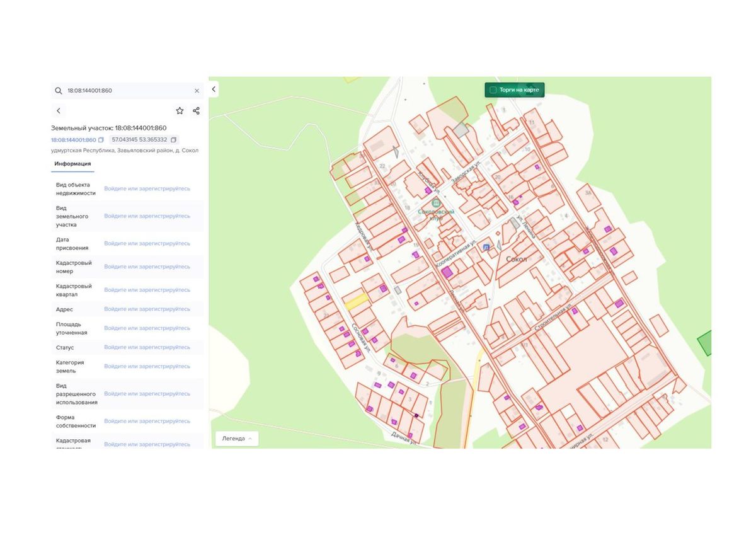The width and height of the screenshot is (756, 535).
Task: Enable the Торги на карте checkbox
Action: [493, 90]
